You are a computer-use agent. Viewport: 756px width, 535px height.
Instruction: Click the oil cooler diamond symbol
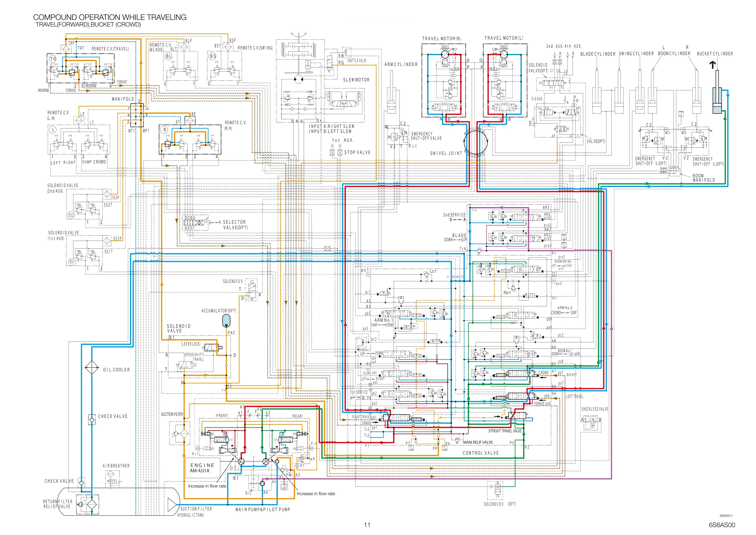(92, 367)
